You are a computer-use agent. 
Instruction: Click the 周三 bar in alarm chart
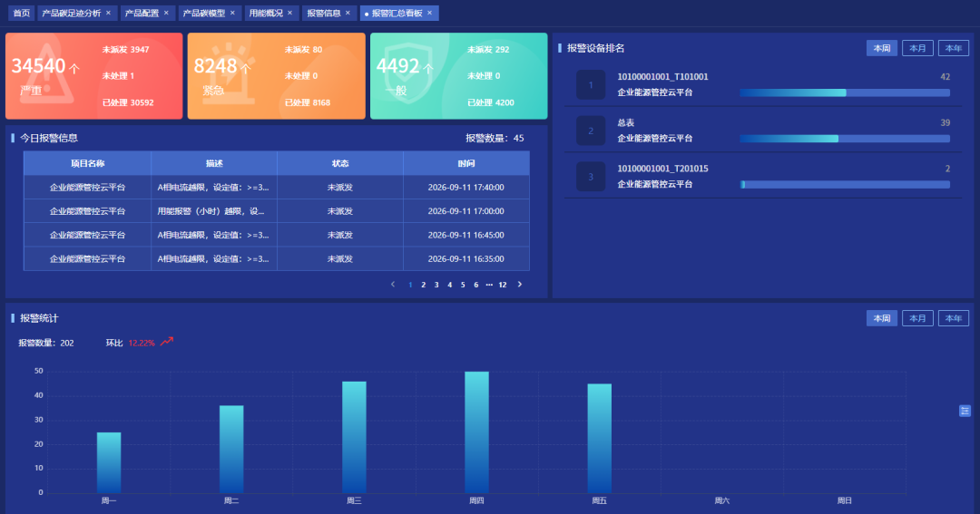[x=355, y=437]
